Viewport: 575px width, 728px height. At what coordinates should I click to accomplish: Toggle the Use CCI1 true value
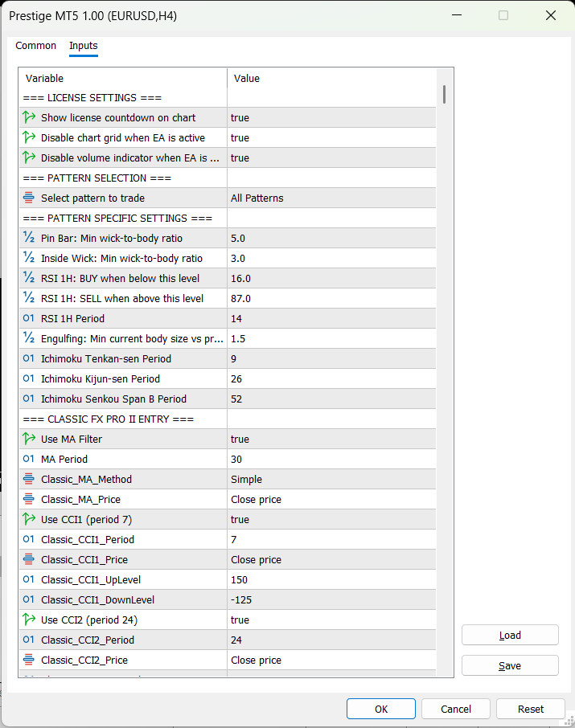pyautogui.click(x=331, y=519)
